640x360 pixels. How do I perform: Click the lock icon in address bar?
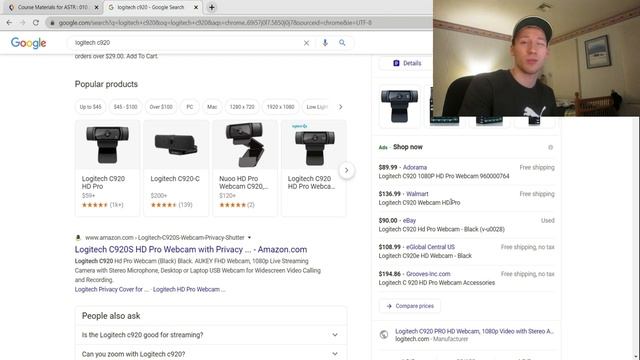click(x=52, y=23)
